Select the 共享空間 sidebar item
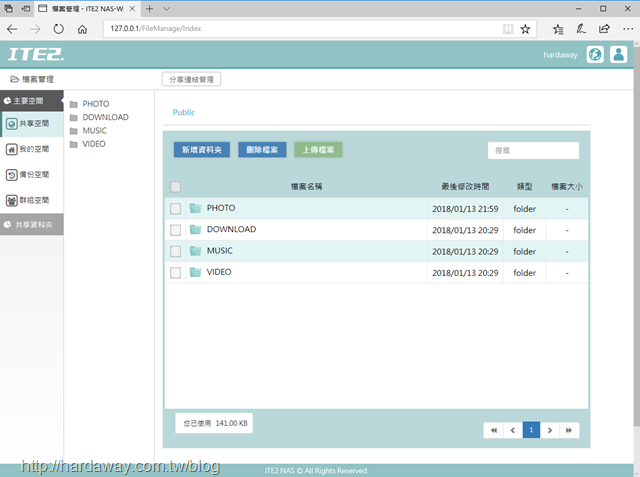 click(32, 124)
